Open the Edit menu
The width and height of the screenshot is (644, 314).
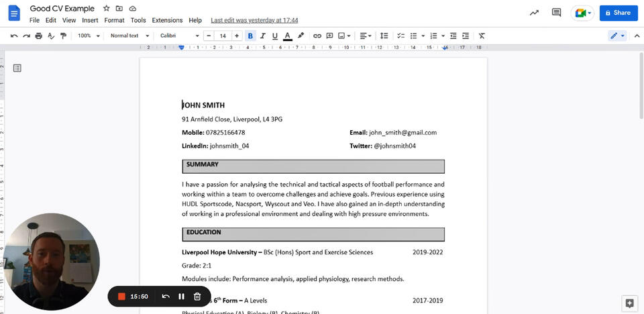51,20
